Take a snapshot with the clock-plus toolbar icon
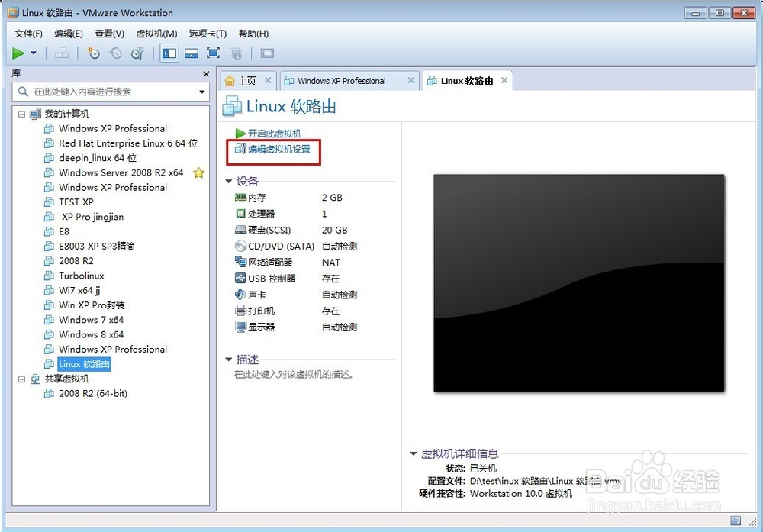 tap(93, 53)
